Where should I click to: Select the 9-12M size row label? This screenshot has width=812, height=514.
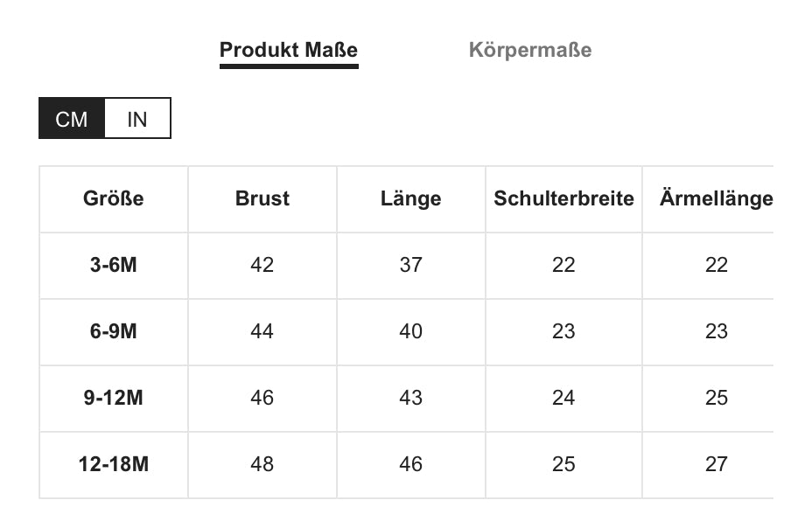(x=114, y=398)
